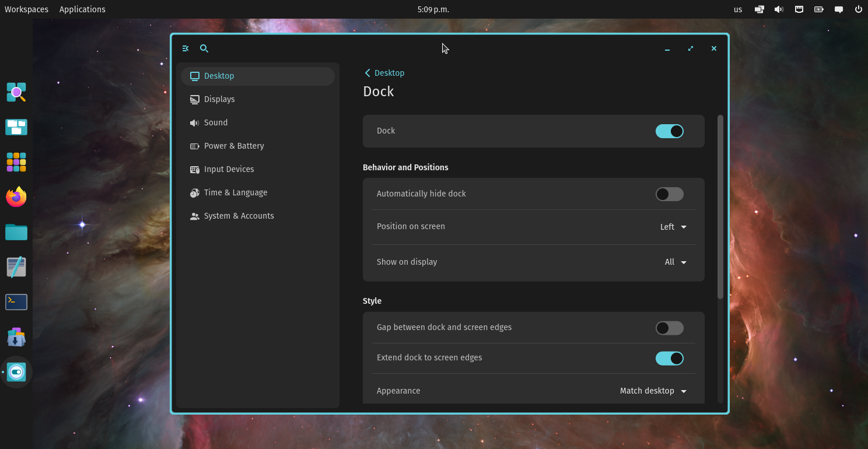868x449 pixels.
Task: Click the Dock page vertical scrollbar
Action: point(720,207)
